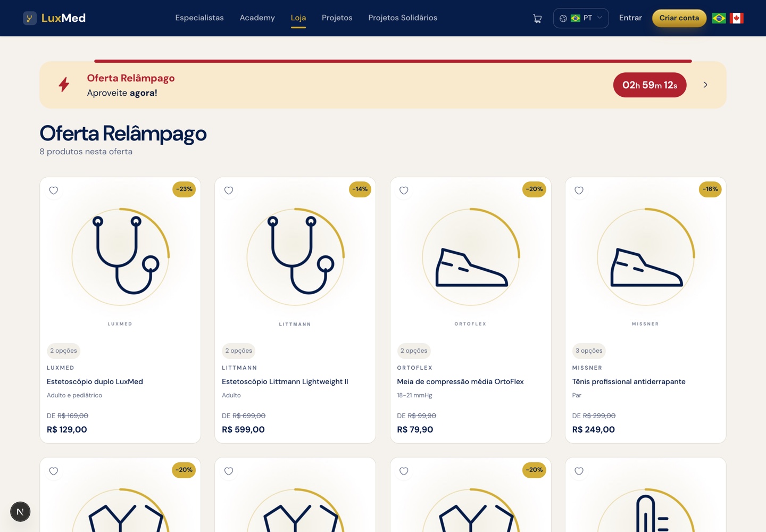Open Projetos in the navigation
766x532 pixels.
tap(337, 18)
